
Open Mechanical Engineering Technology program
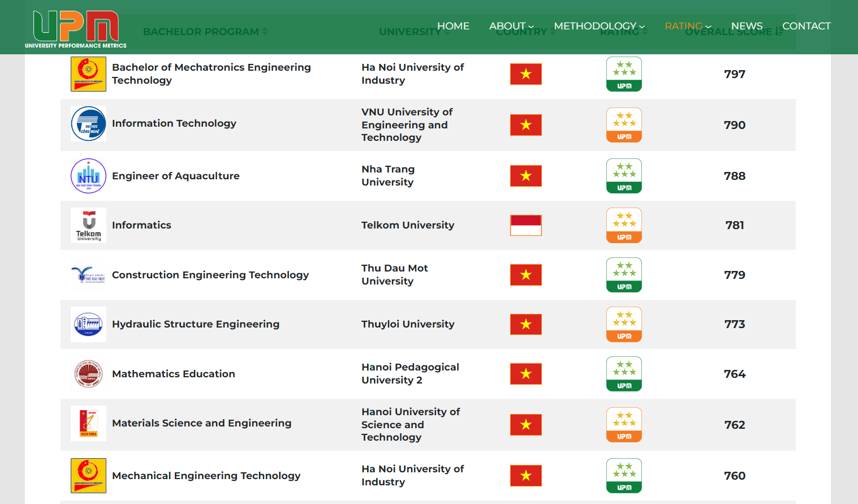tap(206, 476)
